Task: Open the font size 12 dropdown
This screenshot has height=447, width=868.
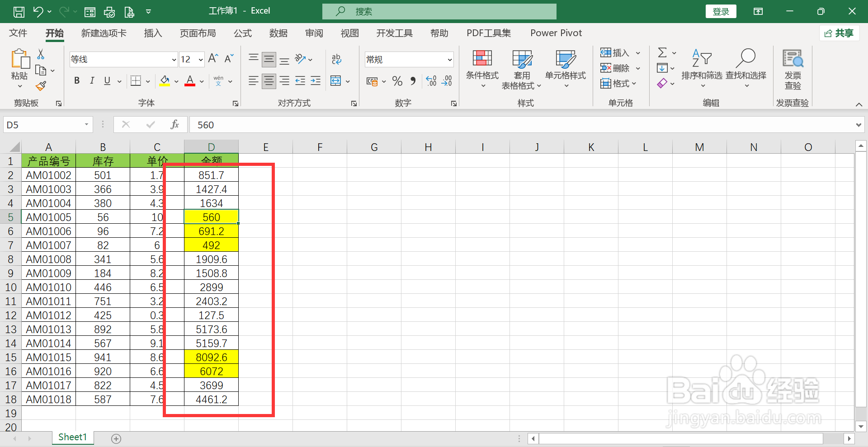Action: click(x=200, y=60)
